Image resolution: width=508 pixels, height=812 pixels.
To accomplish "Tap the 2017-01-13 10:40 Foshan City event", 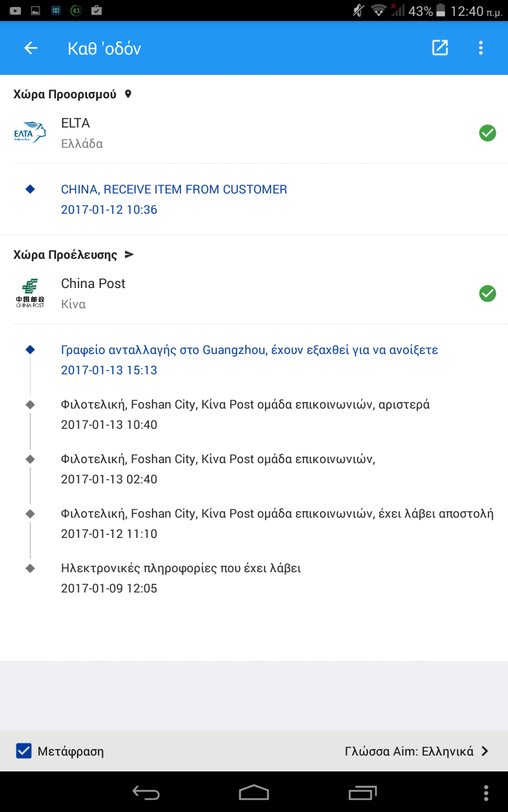I will click(x=245, y=414).
